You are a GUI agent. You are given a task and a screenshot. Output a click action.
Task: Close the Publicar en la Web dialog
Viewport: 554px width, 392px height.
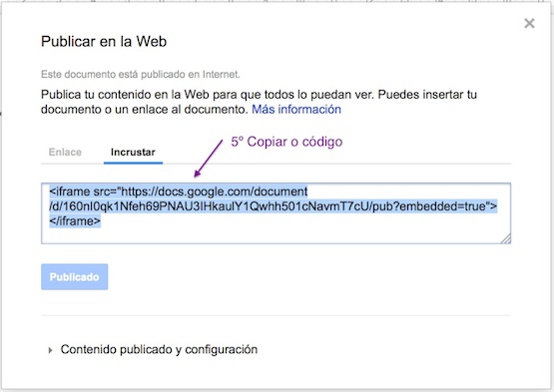tap(529, 23)
